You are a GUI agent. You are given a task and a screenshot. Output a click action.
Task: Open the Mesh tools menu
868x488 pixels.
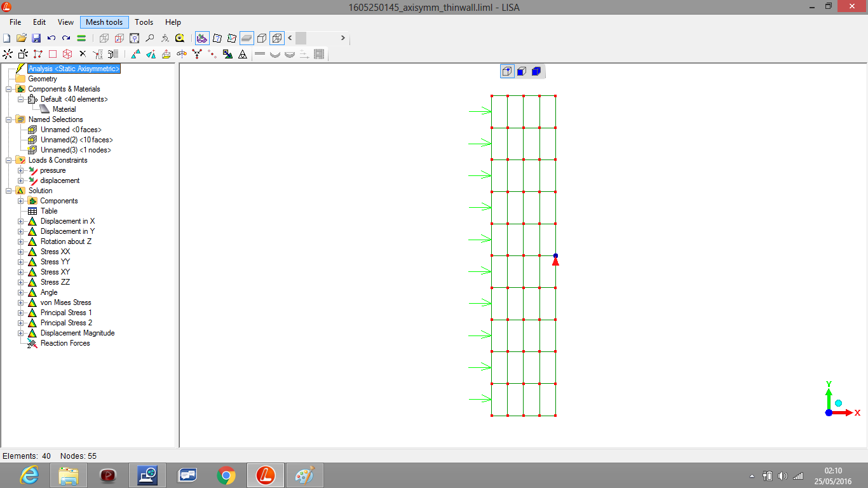pos(104,22)
